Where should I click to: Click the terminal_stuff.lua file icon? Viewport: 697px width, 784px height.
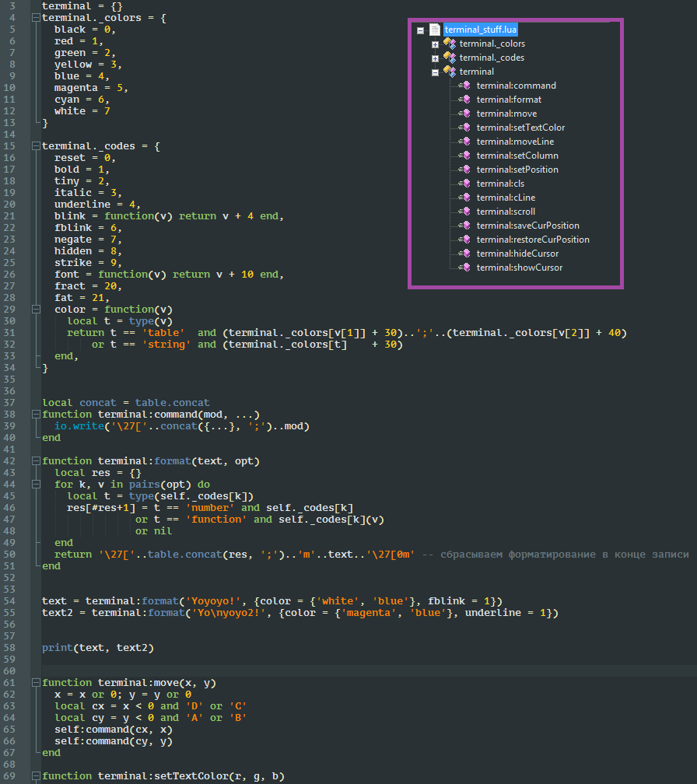click(435, 30)
